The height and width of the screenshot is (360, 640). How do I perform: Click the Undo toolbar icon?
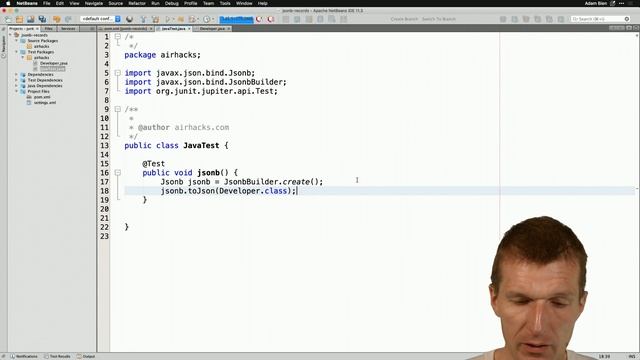point(57,19)
